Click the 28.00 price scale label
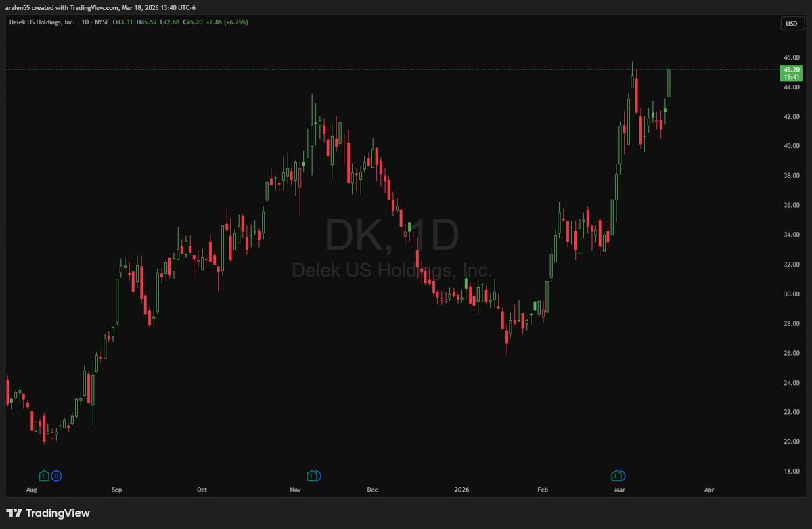812x529 pixels. pyautogui.click(x=792, y=324)
